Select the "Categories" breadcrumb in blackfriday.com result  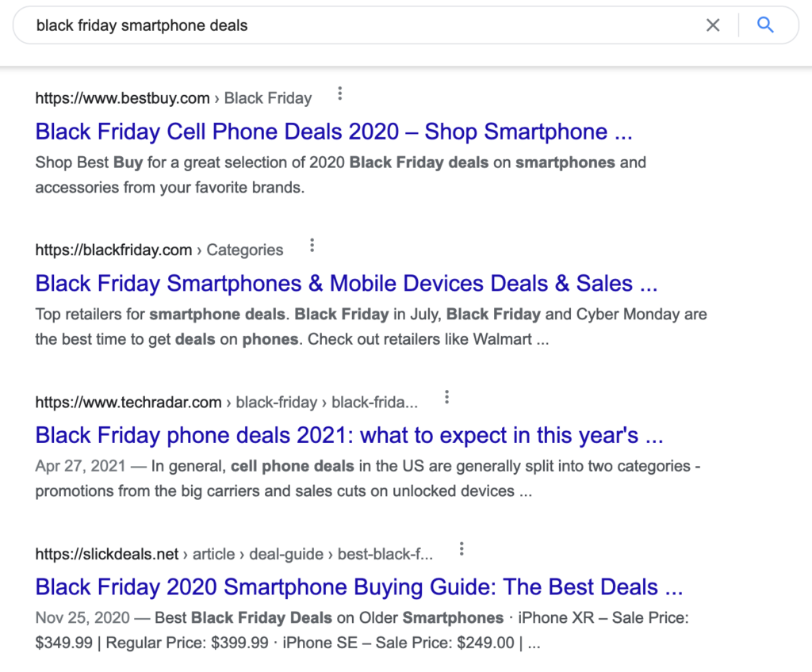point(245,250)
